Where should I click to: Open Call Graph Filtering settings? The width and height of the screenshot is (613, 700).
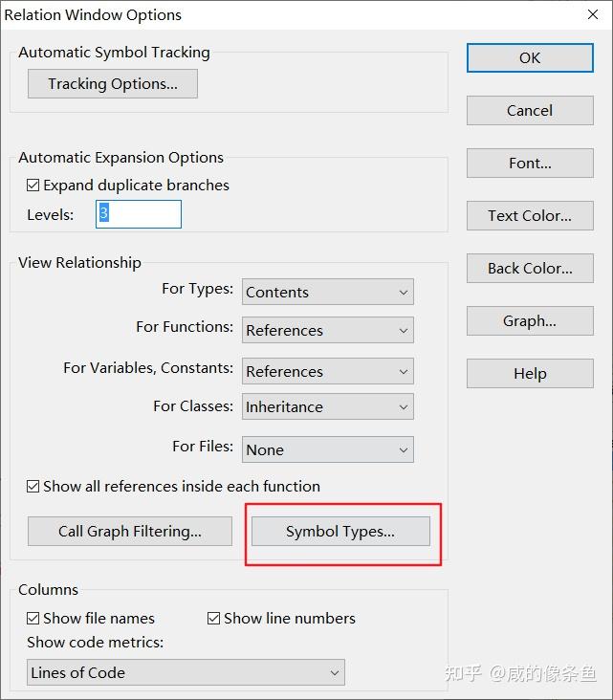[130, 531]
